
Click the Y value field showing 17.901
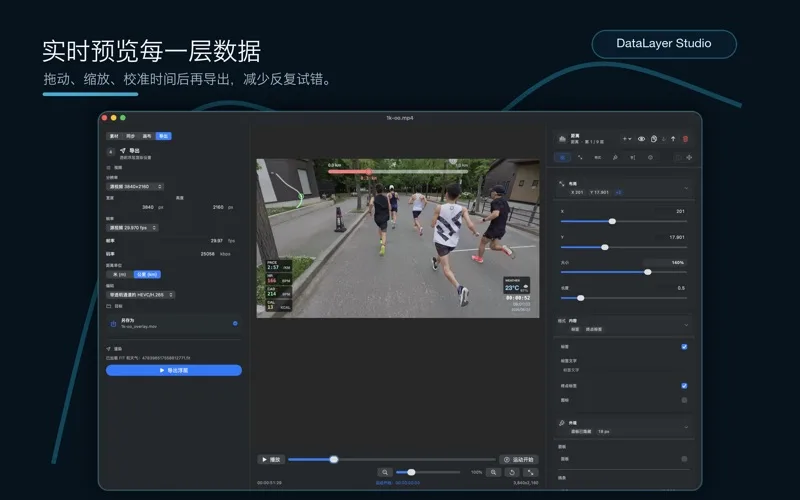[671, 237]
